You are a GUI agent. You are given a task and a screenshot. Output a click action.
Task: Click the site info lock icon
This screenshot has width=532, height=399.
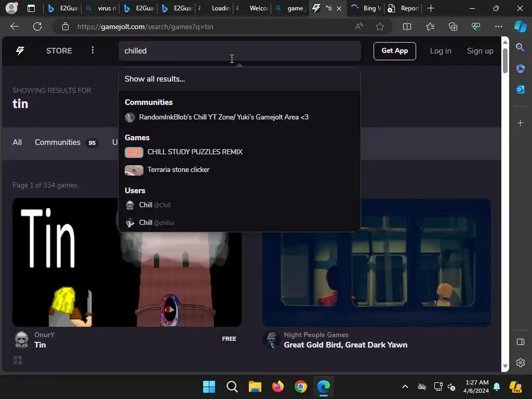click(x=65, y=26)
